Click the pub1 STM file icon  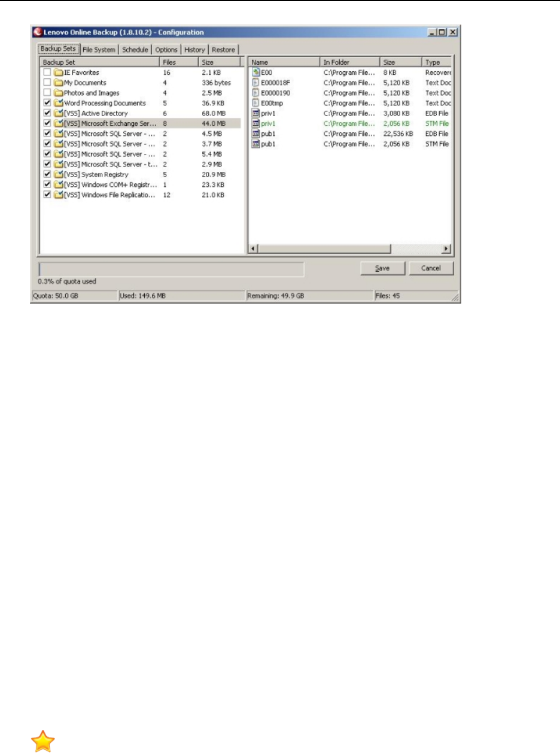pos(255,144)
